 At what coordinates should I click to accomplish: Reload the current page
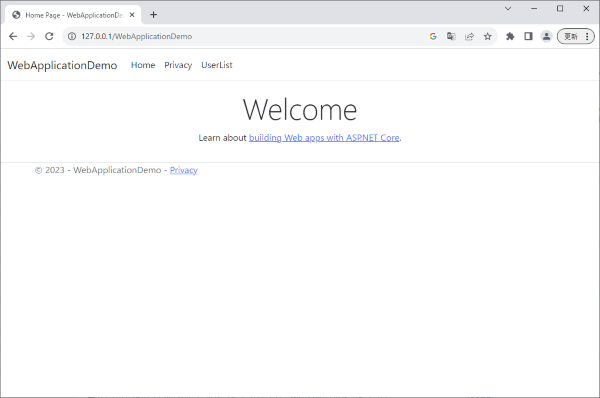[x=49, y=36]
